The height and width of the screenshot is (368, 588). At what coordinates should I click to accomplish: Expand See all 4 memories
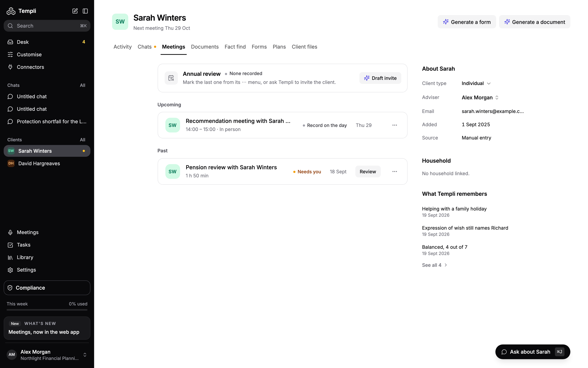(x=434, y=265)
